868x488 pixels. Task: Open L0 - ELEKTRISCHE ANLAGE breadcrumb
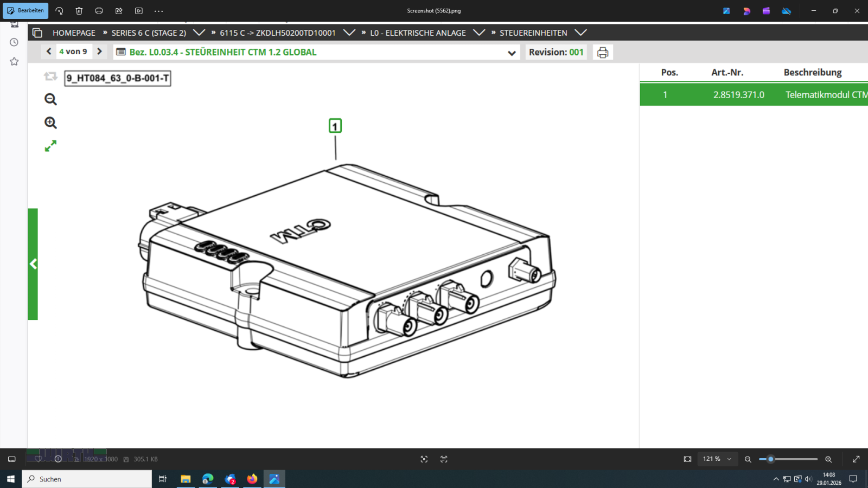click(418, 33)
